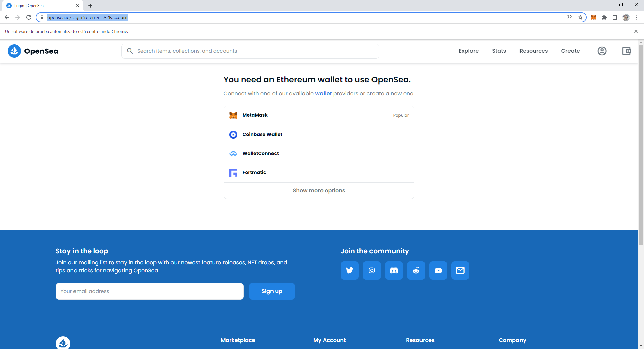Open the Chrome profile avatar

(626, 17)
